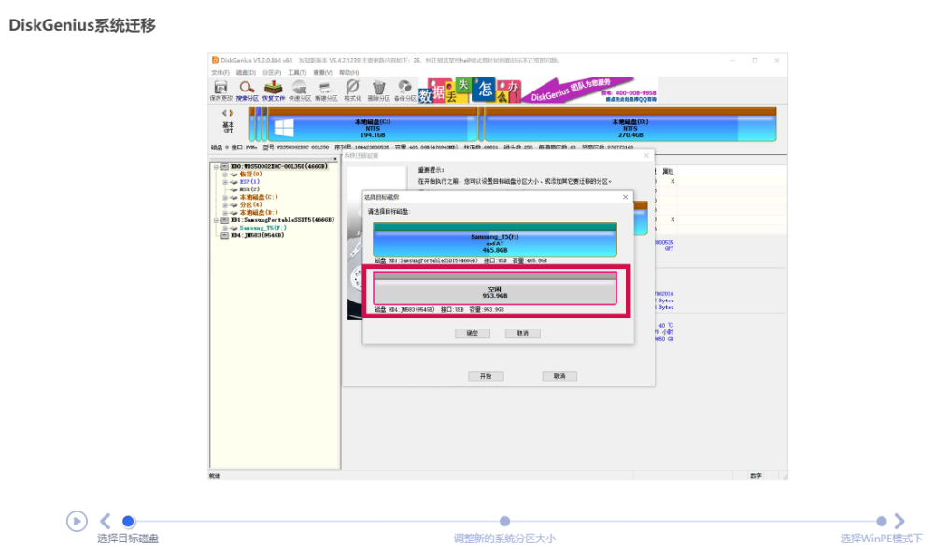Go to the next slide with right chevron
934x560 pixels.
coord(899,522)
